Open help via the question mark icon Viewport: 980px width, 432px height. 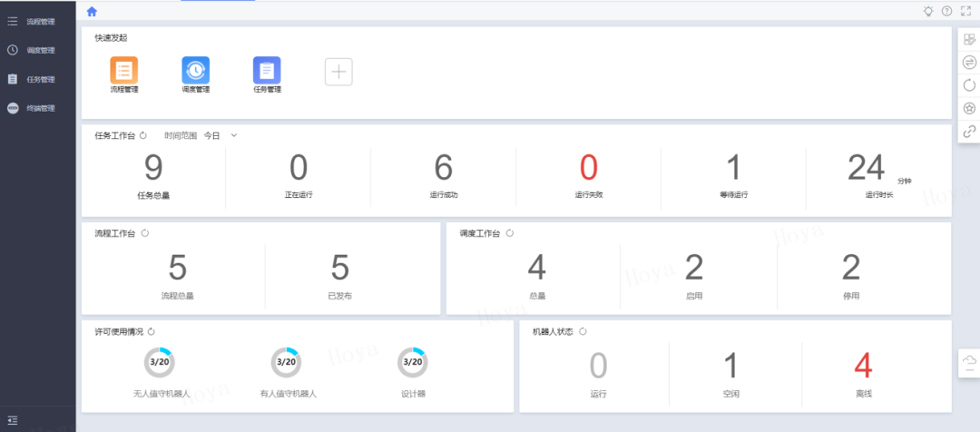coord(946,11)
